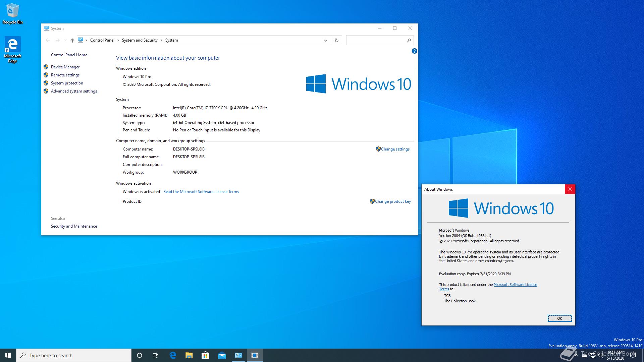Click the System breadcrumb item

click(x=172, y=40)
